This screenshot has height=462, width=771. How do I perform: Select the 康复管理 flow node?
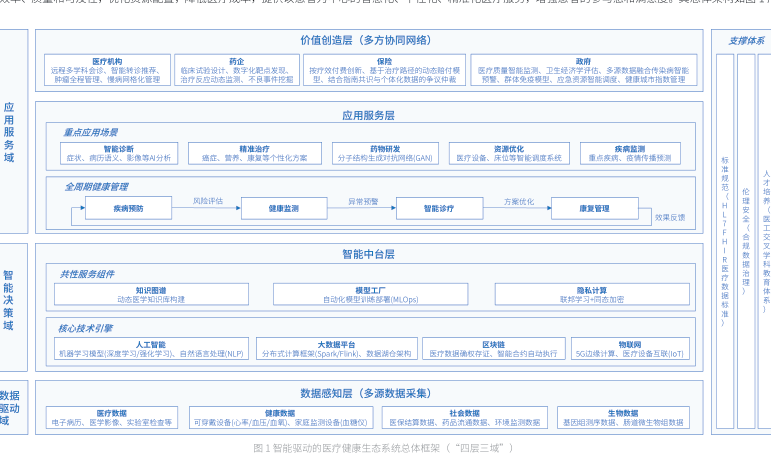pyautogui.click(x=595, y=208)
